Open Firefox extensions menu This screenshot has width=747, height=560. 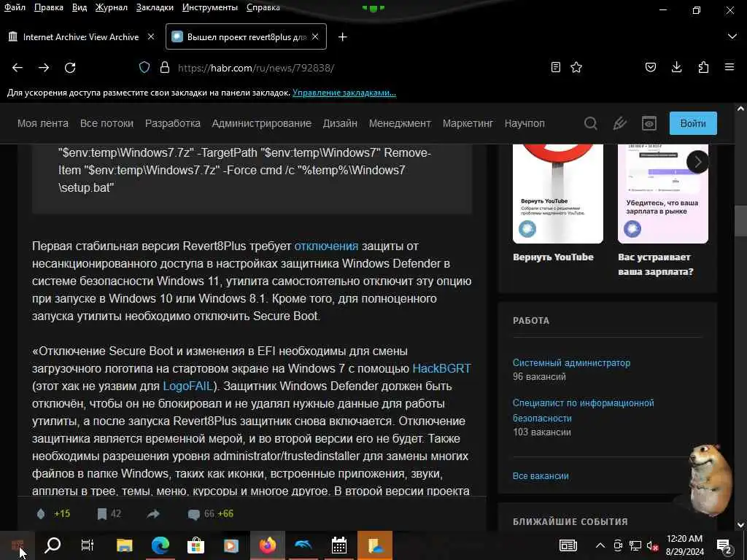703,67
